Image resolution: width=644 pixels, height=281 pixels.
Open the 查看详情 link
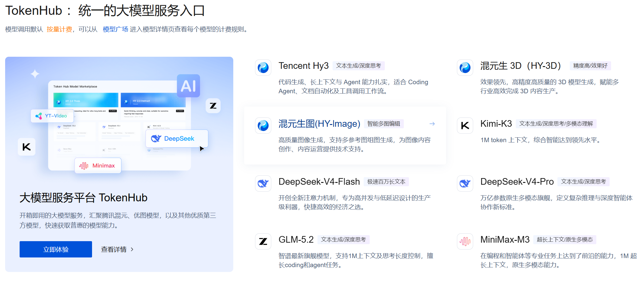114,249
